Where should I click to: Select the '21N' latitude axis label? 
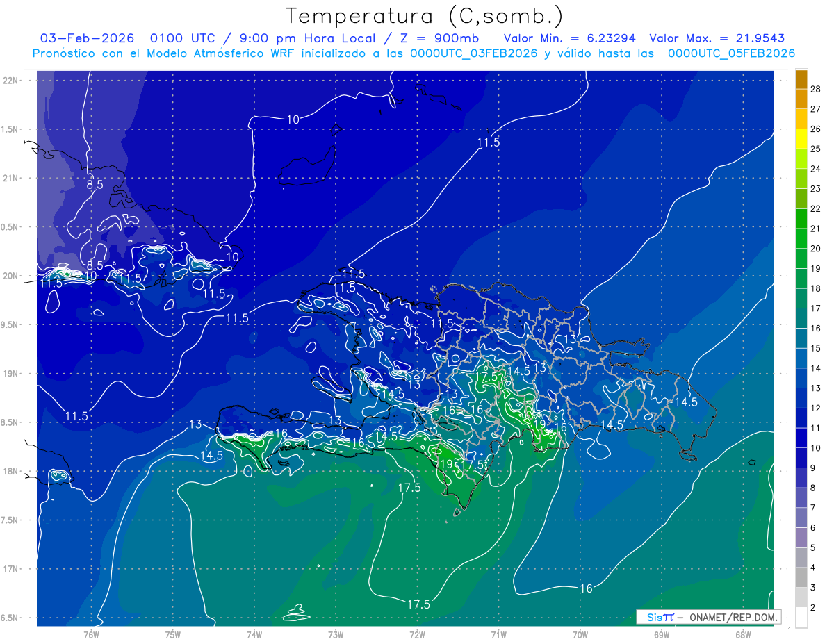tap(10, 178)
